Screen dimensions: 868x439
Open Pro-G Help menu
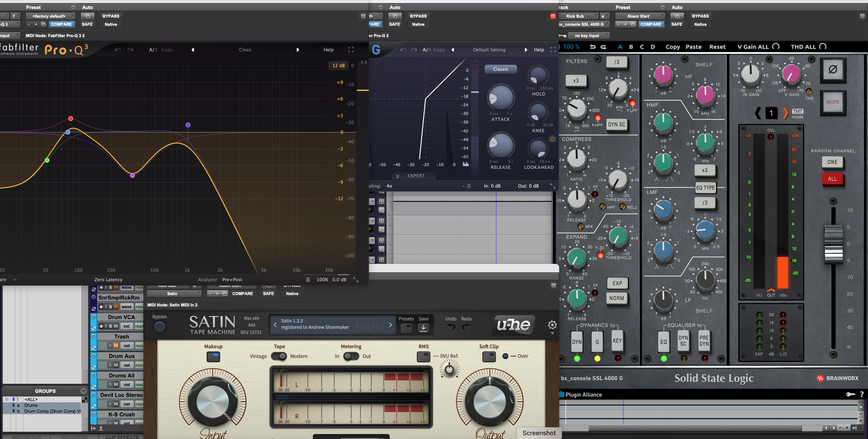point(539,50)
